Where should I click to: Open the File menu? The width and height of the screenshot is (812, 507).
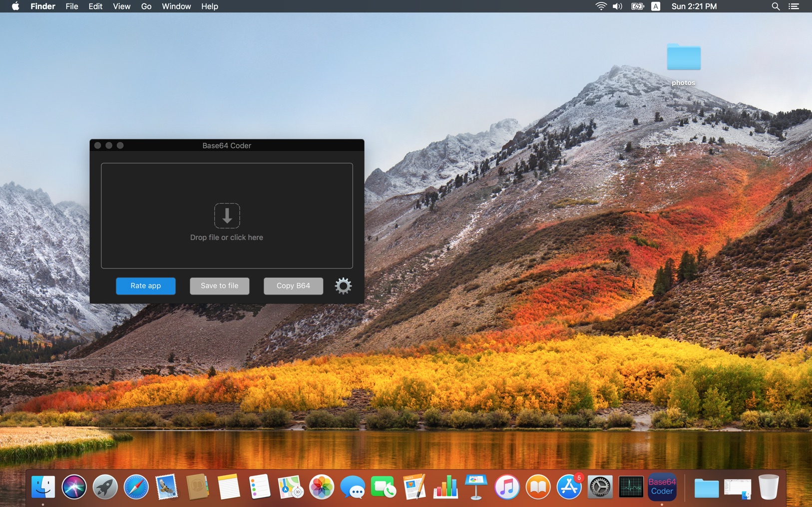[x=72, y=6]
